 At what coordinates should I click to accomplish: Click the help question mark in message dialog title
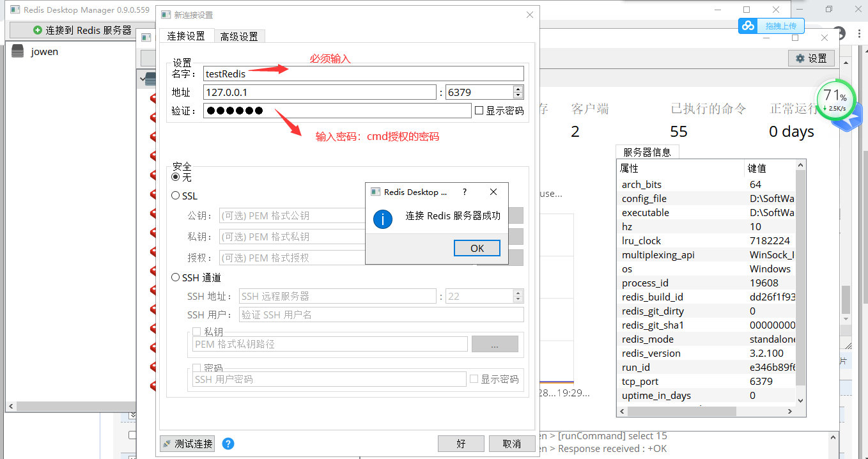click(x=464, y=192)
